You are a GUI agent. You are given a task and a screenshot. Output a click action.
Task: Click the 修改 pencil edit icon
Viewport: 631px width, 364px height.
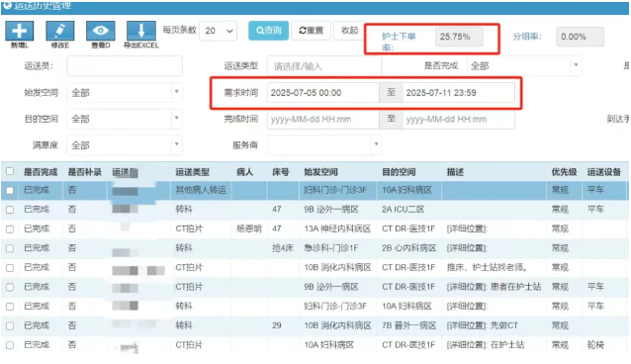pos(60,31)
